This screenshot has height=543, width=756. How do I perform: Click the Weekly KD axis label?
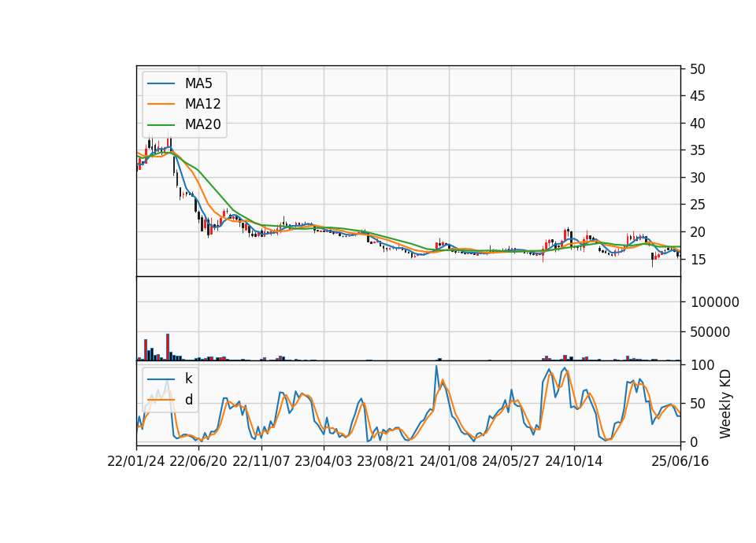tap(725, 404)
